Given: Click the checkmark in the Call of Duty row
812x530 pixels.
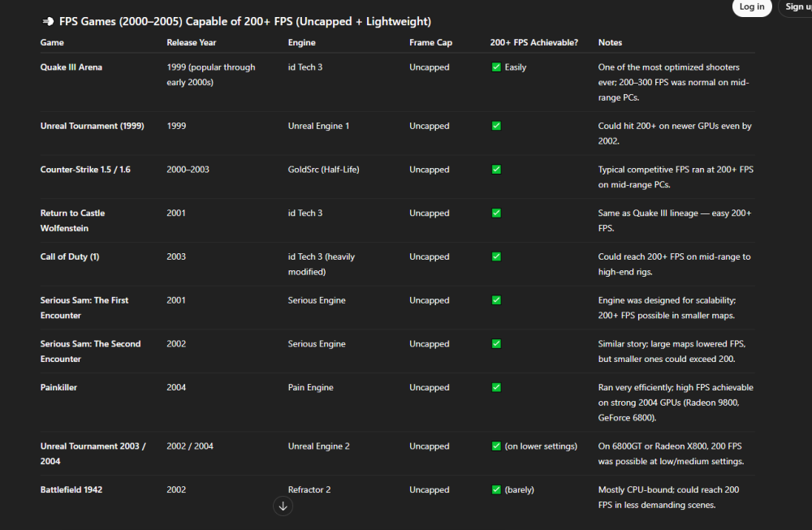Looking at the screenshot, I should (x=496, y=256).
